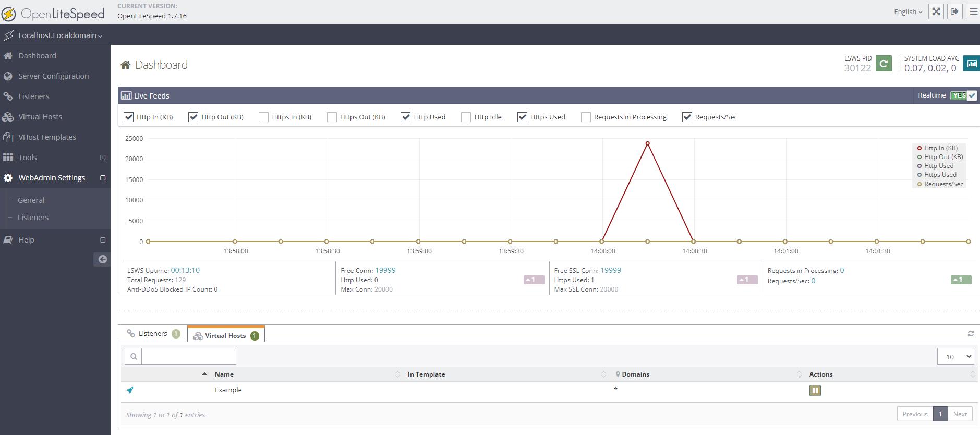This screenshot has width=980, height=435.
Task: Click the Previous page button
Action: [x=915, y=414]
